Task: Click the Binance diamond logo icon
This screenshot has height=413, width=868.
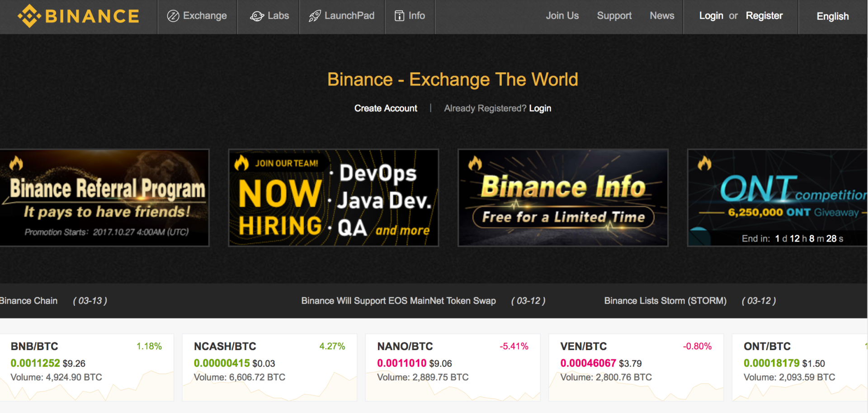Action: point(29,16)
